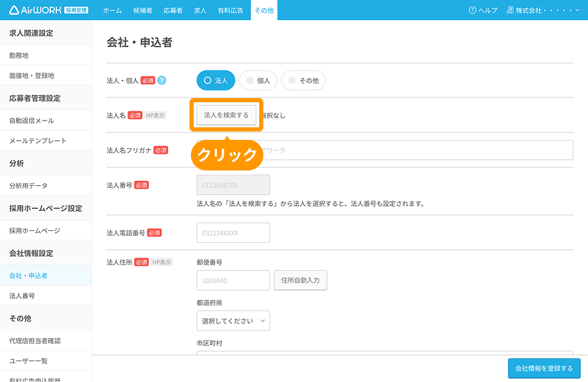Viewport: 588px width, 382px height.
Task: Go to the その他 top tab
Action: click(x=264, y=10)
